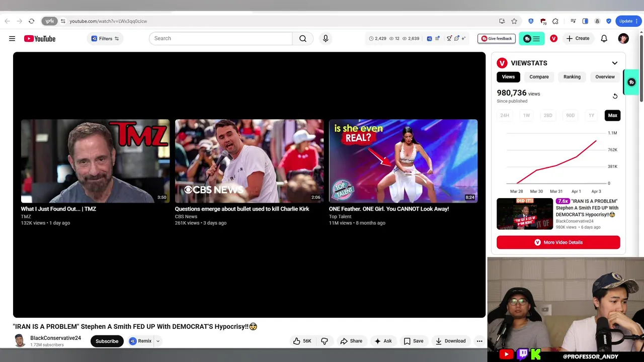Screen dimensions: 644x362
Task: Switch to the Overview tab
Action: (x=605, y=77)
